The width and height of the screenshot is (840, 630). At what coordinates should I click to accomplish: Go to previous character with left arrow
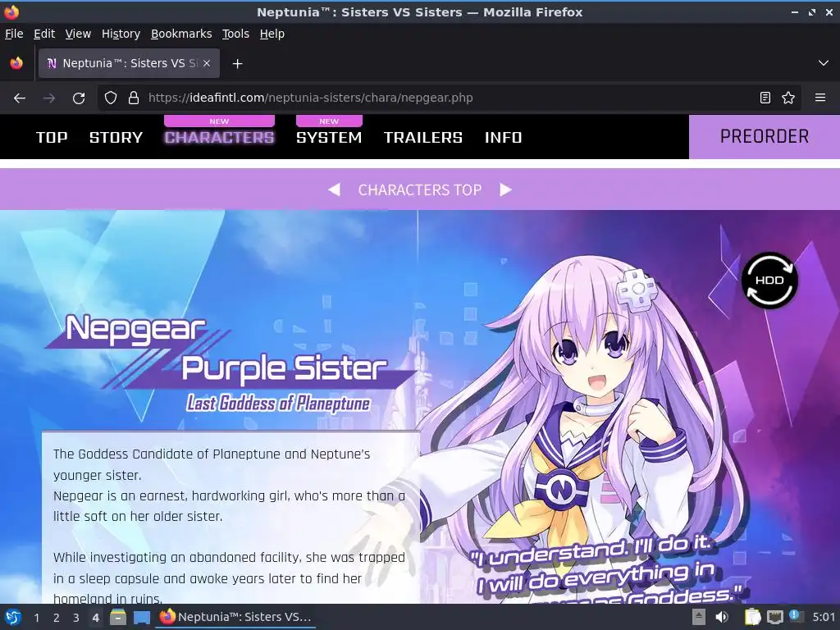(x=334, y=189)
